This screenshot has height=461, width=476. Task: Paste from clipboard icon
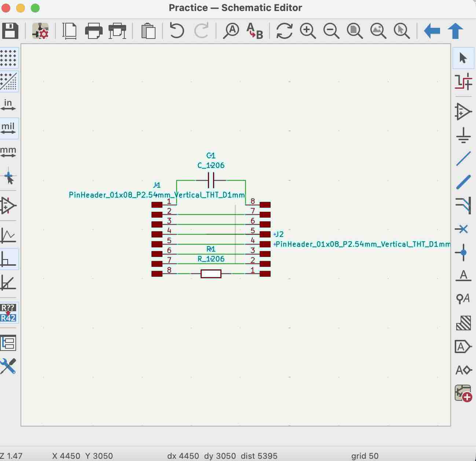[x=148, y=30]
